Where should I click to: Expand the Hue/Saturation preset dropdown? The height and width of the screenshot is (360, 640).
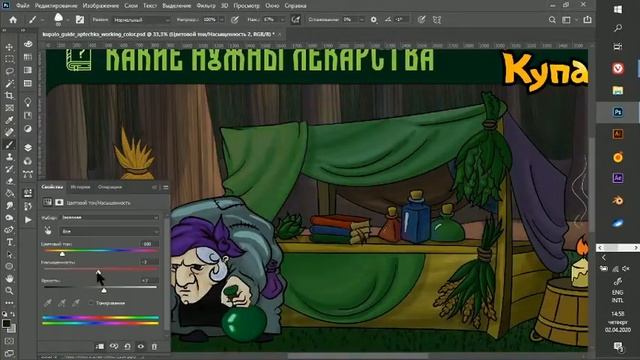point(110,218)
